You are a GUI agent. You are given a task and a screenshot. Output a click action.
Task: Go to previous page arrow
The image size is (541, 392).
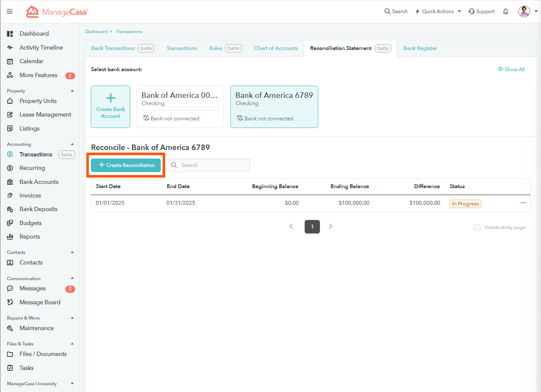point(291,226)
